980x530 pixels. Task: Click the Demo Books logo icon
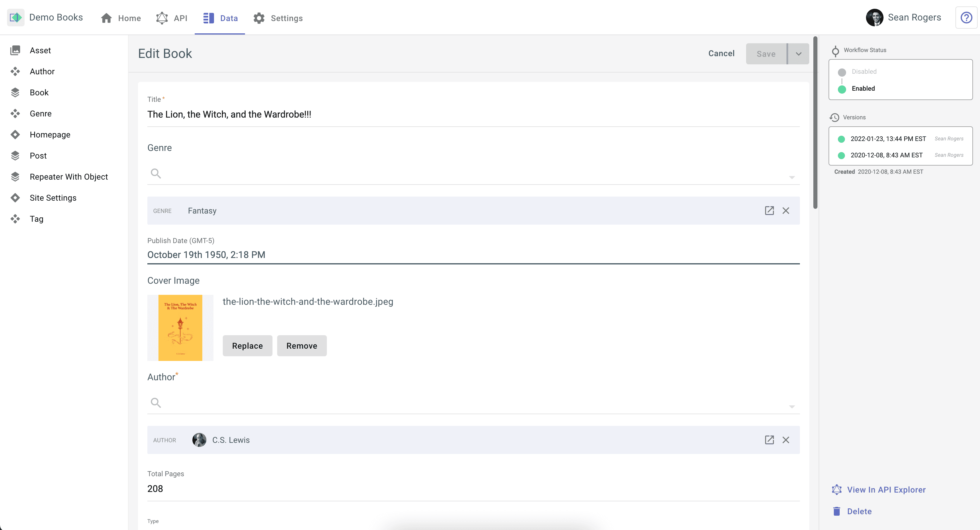pos(15,18)
